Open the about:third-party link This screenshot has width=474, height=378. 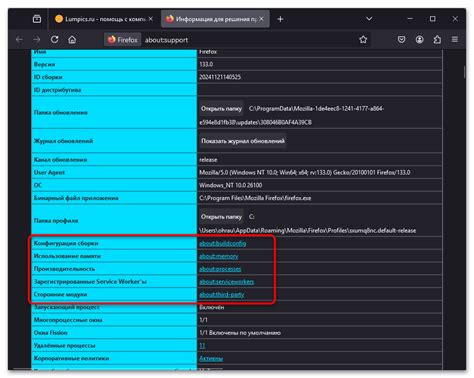click(x=222, y=294)
